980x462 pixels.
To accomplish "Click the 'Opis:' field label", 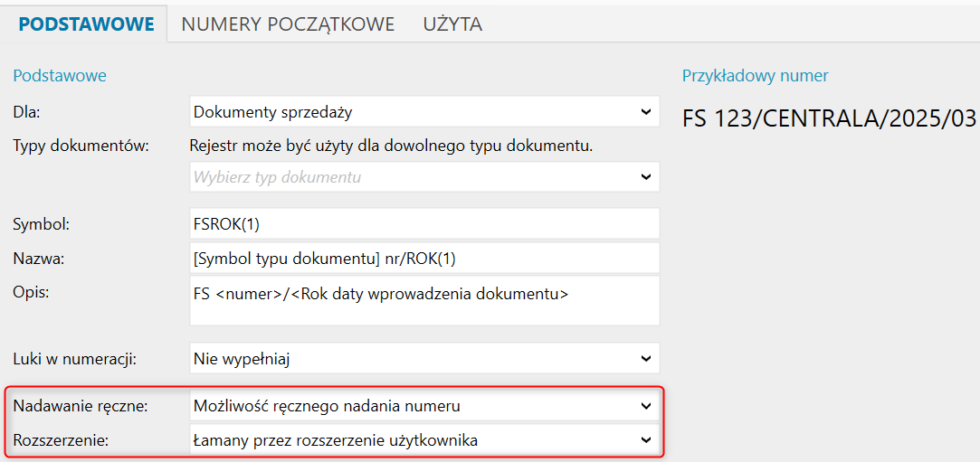I will point(33,292).
